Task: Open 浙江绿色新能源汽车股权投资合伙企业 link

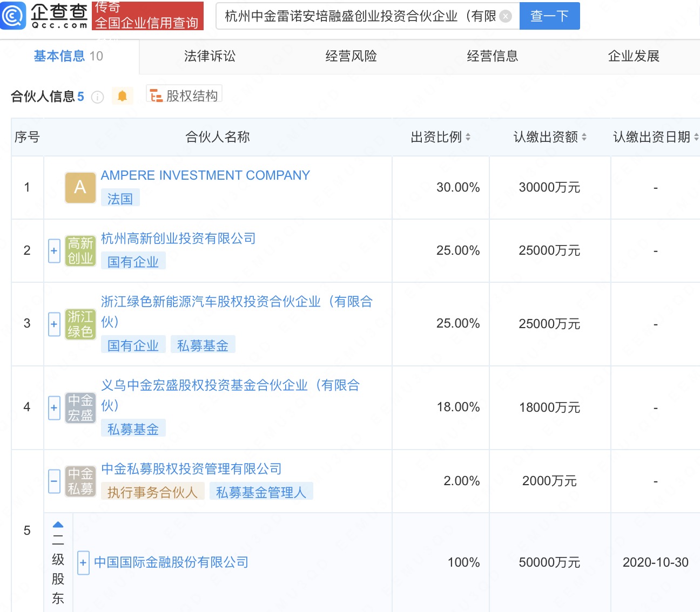Action: point(237,311)
